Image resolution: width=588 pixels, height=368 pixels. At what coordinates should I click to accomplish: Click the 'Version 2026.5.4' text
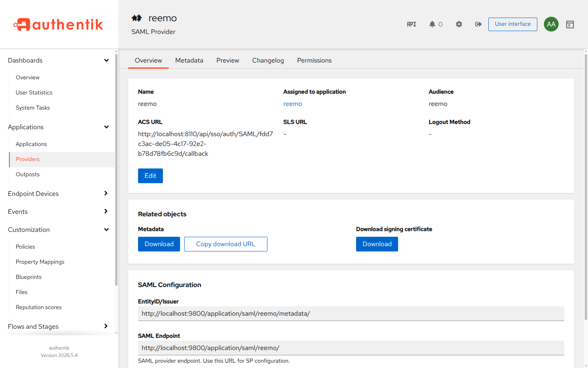(x=59, y=355)
